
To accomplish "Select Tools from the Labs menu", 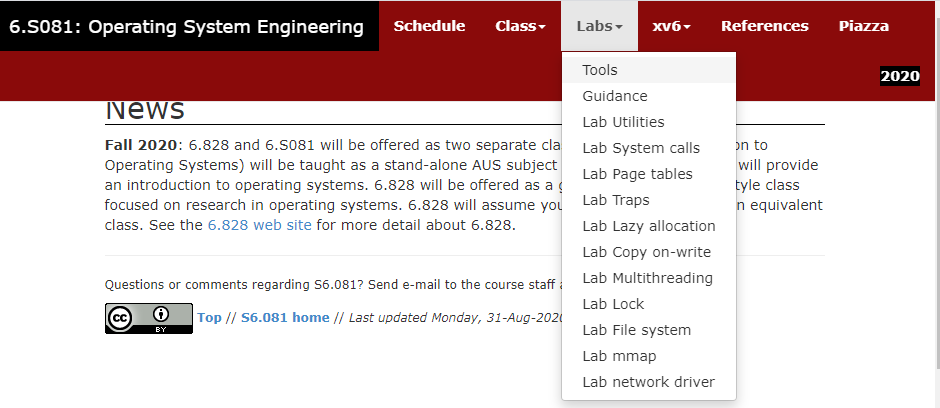I will tap(600, 70).
